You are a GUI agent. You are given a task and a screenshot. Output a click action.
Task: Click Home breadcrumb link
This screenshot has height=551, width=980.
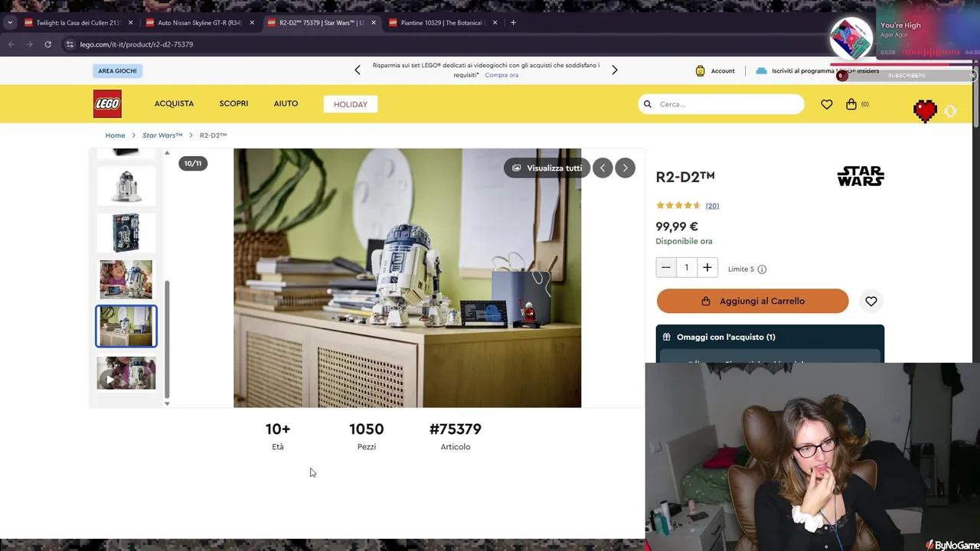[115, 135]
